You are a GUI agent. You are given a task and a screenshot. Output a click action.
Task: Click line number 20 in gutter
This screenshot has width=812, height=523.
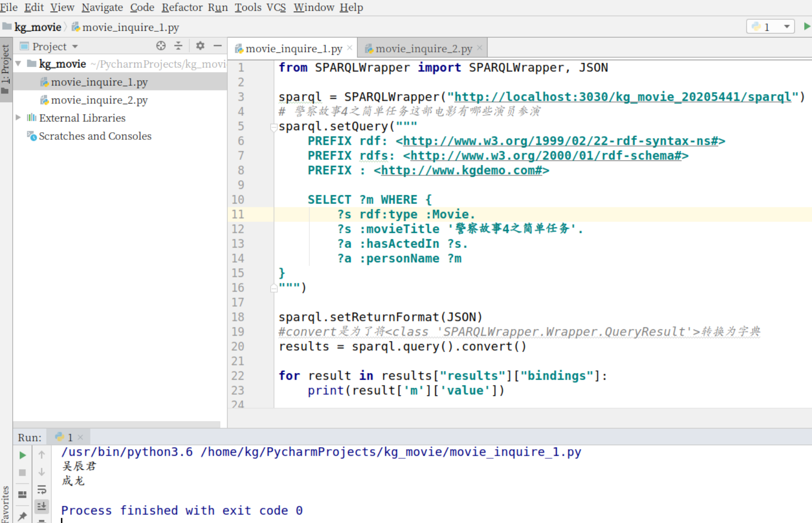pyautogui.click(x=238, y=346)
